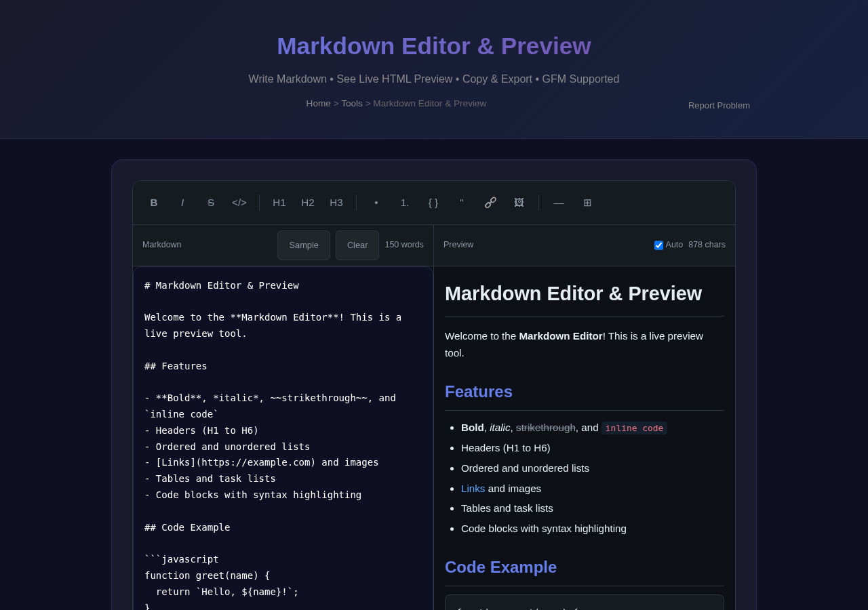The width and height of the screenshot is (868, 610).
Task: Click 'Ordered and unordered lists' in the preview
Action: (x=525, y=468)
